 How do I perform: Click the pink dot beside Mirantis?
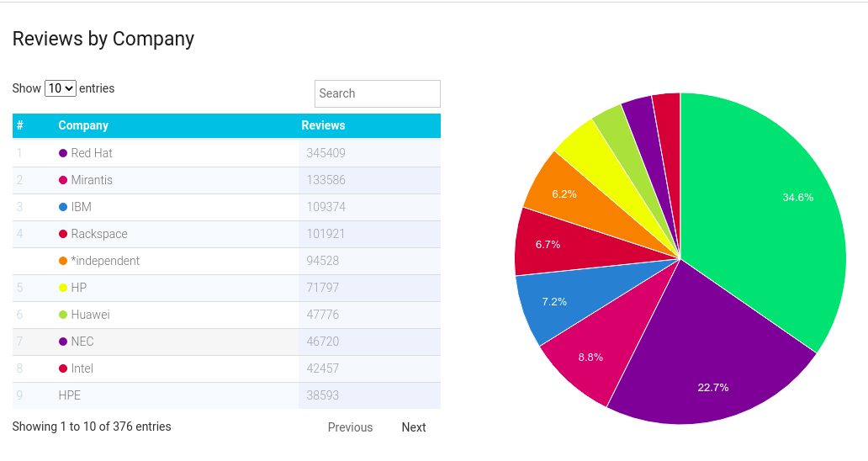[63, 180]
